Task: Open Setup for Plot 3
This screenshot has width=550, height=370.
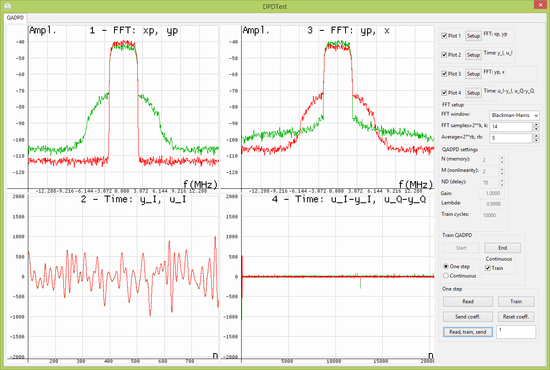Action: tap(473, 74)
